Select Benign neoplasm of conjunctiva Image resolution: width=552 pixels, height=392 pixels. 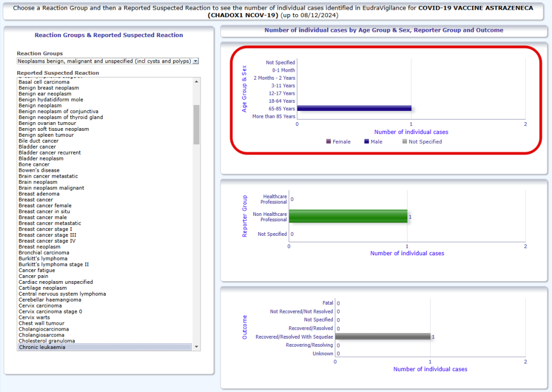click(58, 111)
